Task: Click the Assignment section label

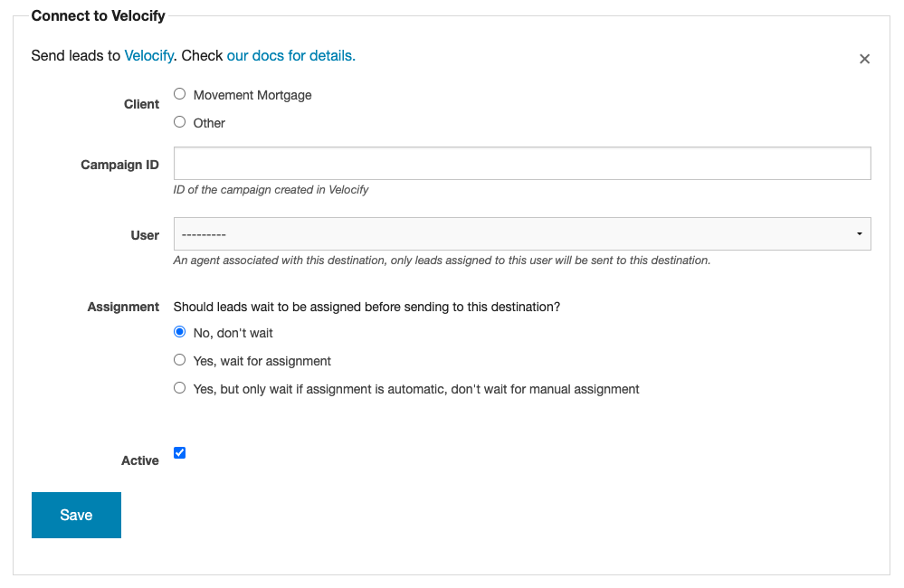Action: click(x=123, y=307)
